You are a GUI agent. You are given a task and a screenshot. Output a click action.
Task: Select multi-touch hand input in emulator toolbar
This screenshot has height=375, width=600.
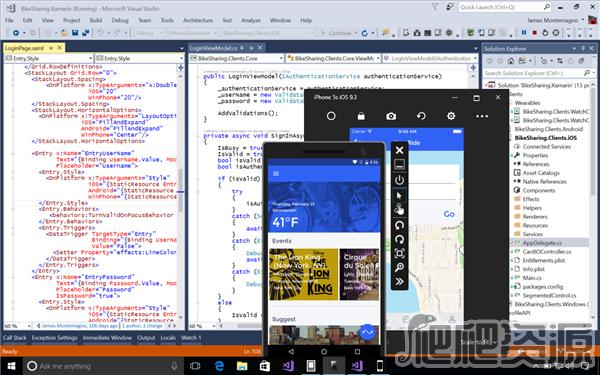point(399,210)
